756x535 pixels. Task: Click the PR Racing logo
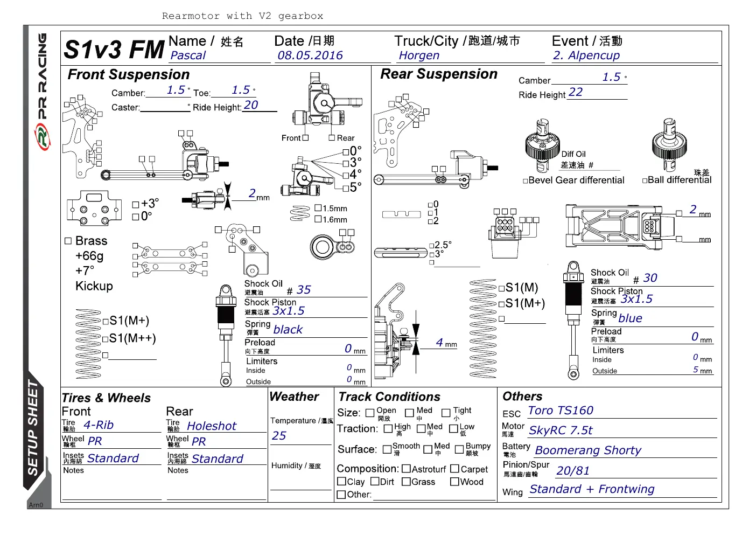(41, 92)
